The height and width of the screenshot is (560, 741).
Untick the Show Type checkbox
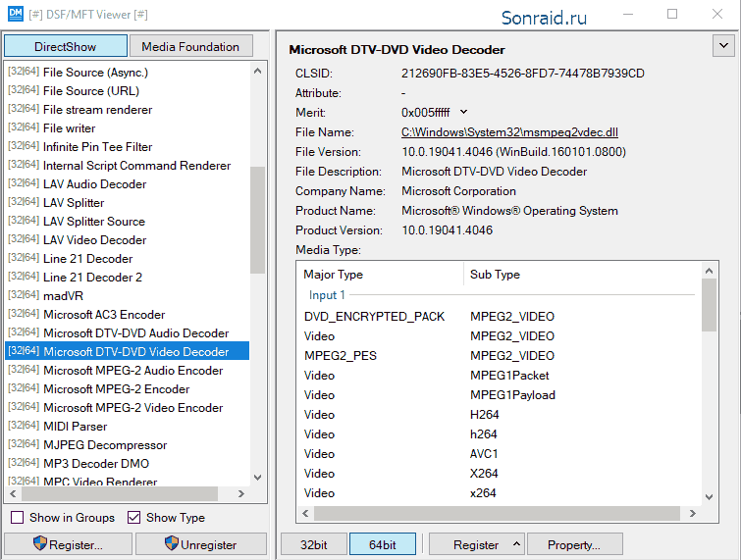(134, 518)
